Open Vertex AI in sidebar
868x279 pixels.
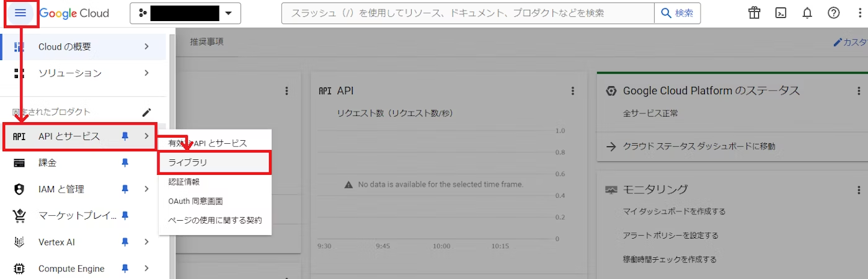pyautogui.click(x=83, y=242)
